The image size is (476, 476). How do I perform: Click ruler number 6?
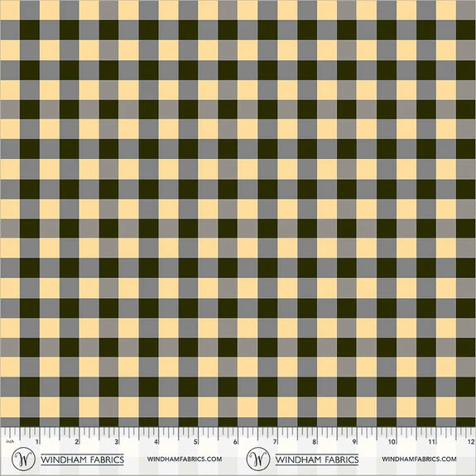(235, 442)
